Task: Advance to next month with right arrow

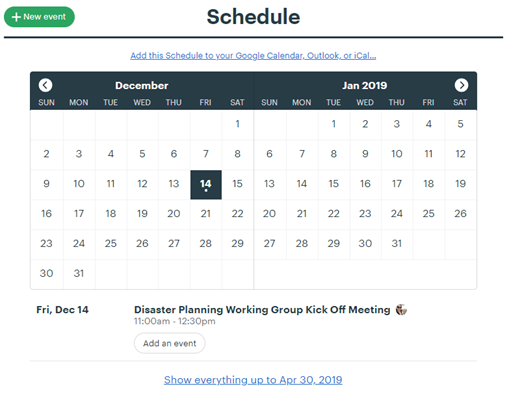Action: pyautogui.click(x=461, y=85)
